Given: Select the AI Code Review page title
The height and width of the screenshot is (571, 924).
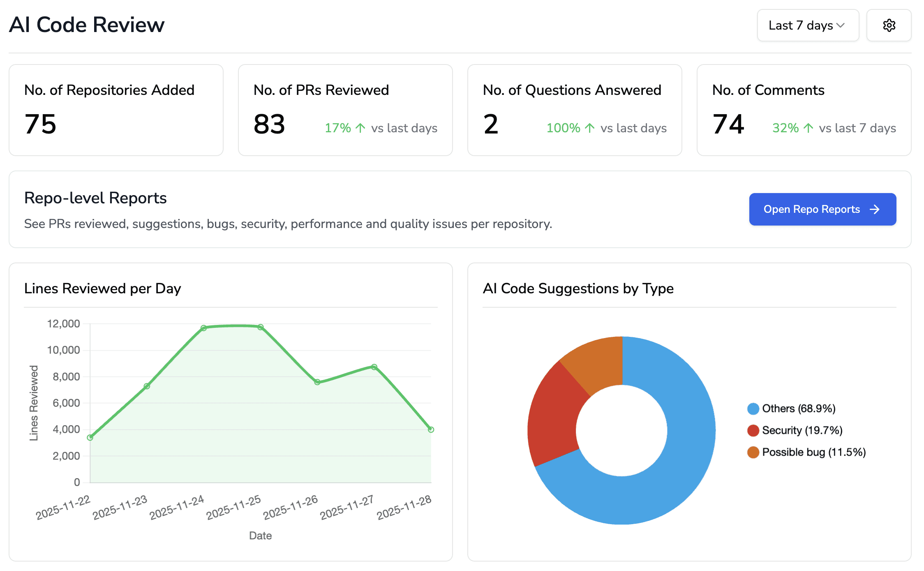Looking at the screenshot, I should pyautogui.click(x=86, y=25).
